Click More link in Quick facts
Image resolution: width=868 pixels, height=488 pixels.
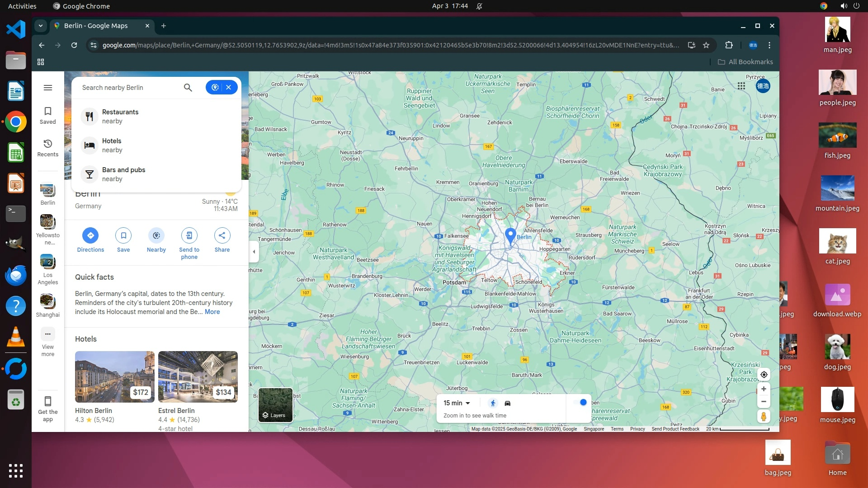[212, 312]
